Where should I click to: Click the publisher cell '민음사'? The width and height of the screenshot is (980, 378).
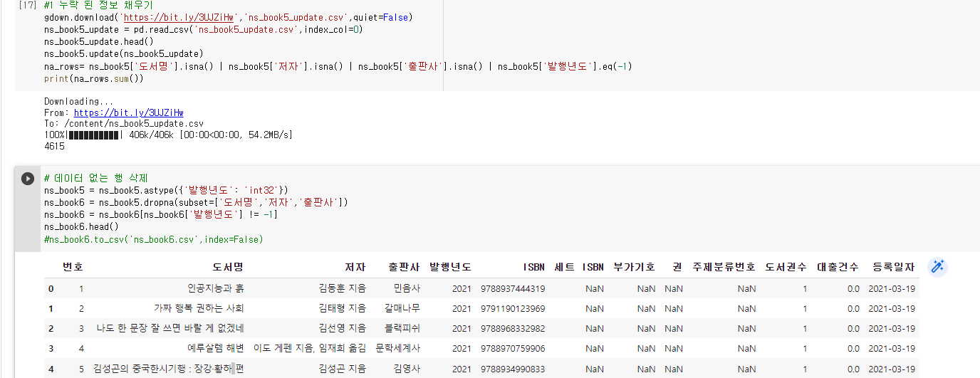(407, 288)
